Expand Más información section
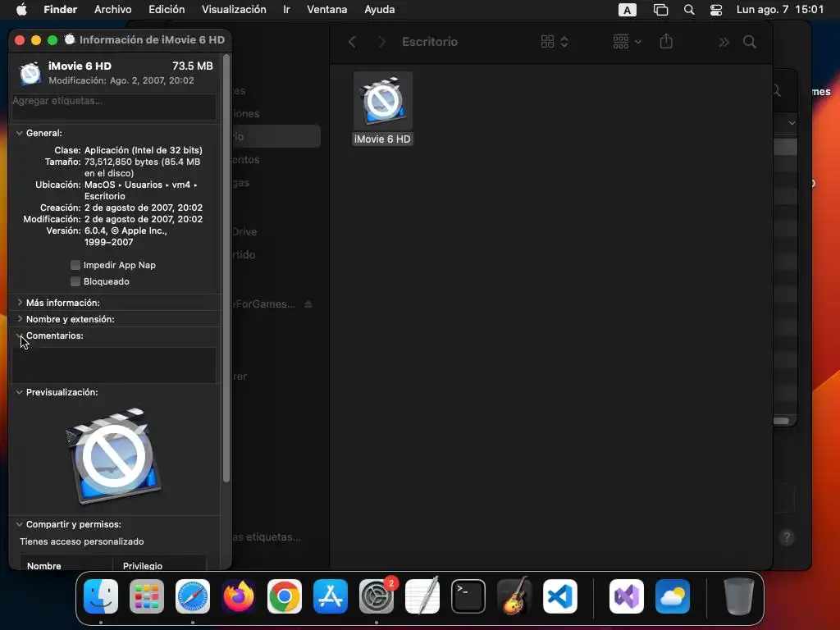Screen dimensions: 840x630 [x=20, y=303]
